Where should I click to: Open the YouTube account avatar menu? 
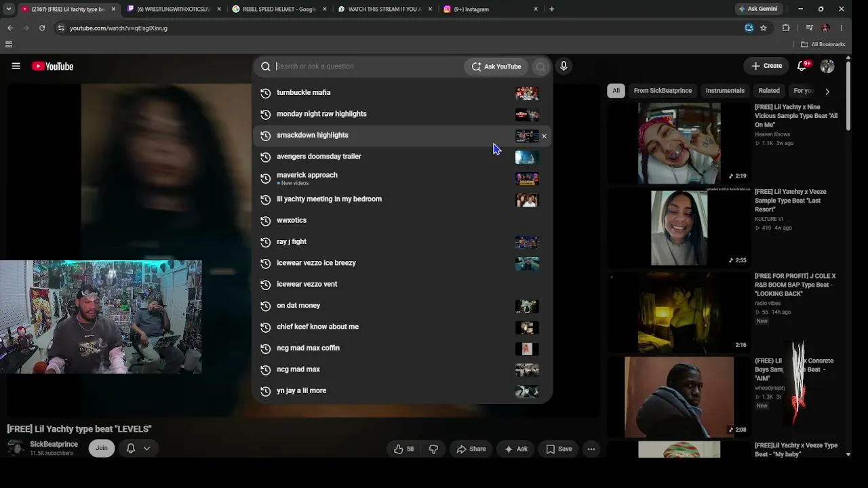[x=827, y=66]
